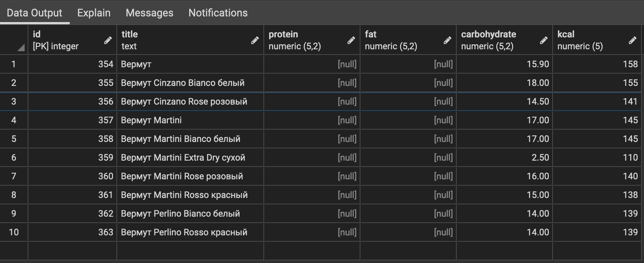
Task: Click the pencil icon in protein column header
Action: 351,40
